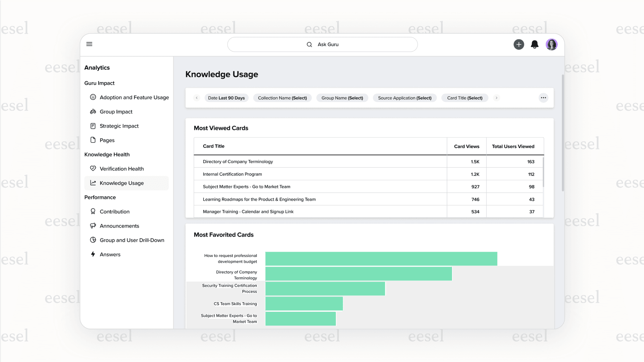The width and height of the screenshot is (644, 362).
Task: Open the Collection Name filter selector
Action: point(282,98)
